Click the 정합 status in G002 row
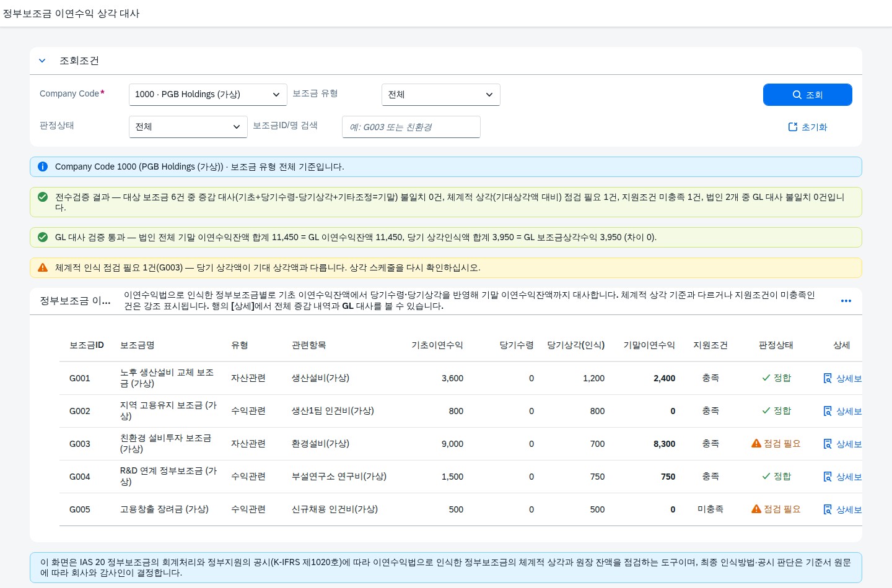892x588 pixels. [x=776, y=411]
